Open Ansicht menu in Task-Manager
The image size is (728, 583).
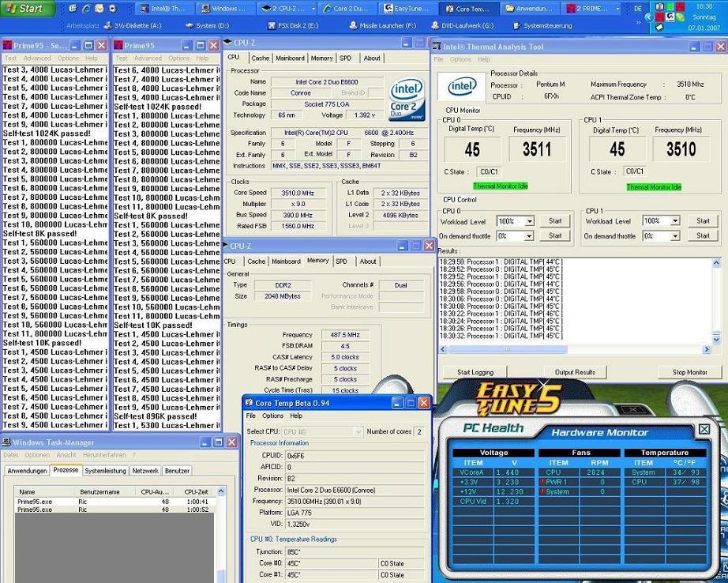tap(66, 455)
